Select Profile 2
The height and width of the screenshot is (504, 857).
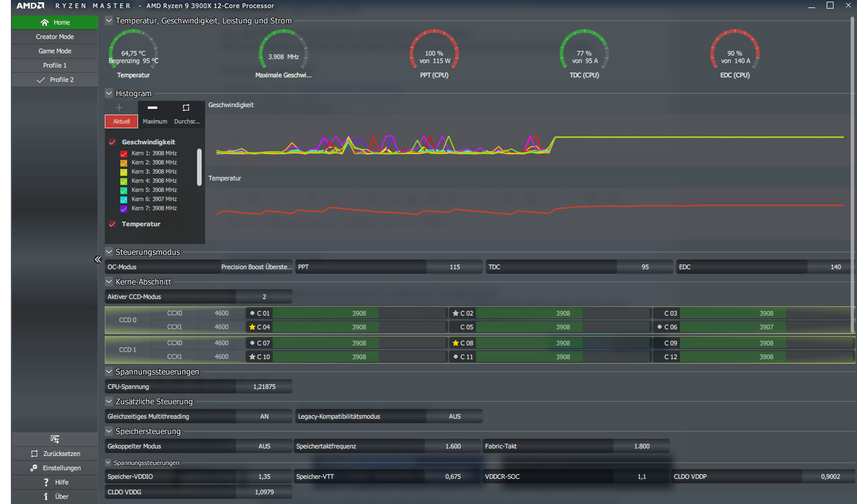pos(55,80)
